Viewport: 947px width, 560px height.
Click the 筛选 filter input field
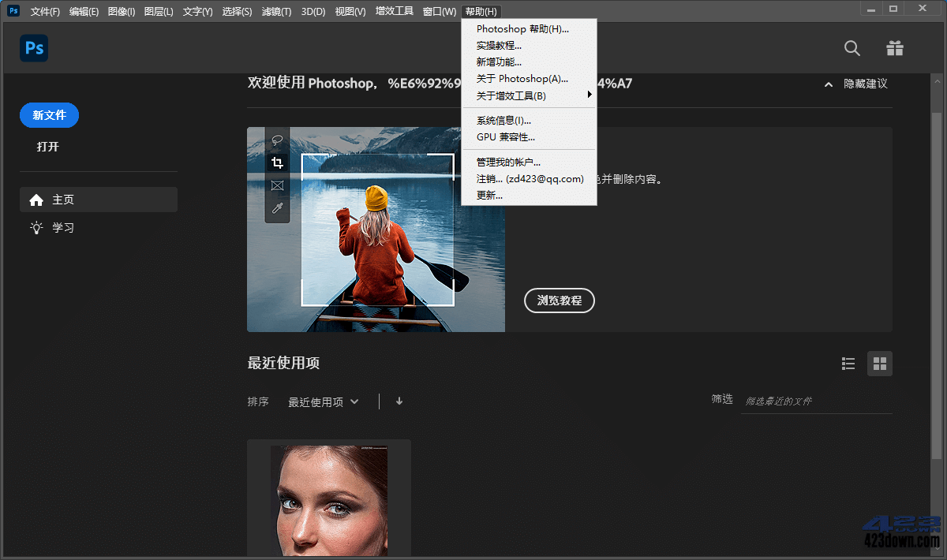point(817,401)
